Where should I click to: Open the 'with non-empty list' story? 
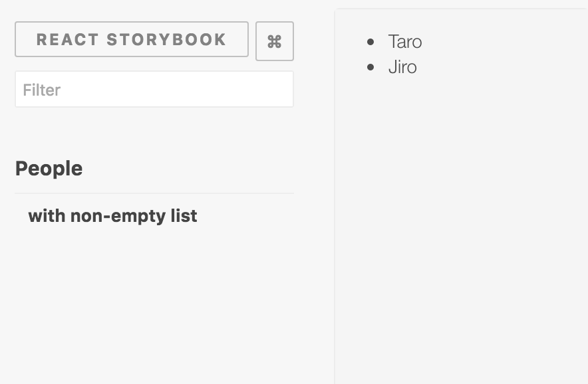pos(112,216)
